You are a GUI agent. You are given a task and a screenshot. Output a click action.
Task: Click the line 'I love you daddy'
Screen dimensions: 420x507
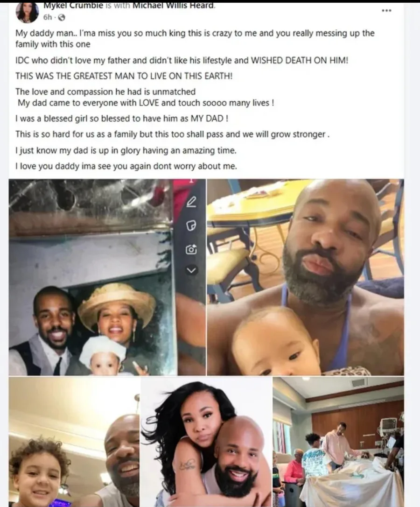[126, 166]
